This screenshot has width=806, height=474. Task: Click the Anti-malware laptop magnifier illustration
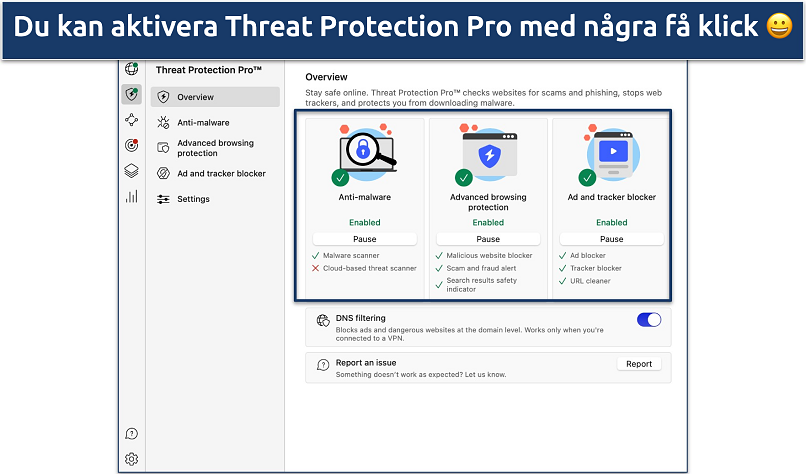coord(366,153)
